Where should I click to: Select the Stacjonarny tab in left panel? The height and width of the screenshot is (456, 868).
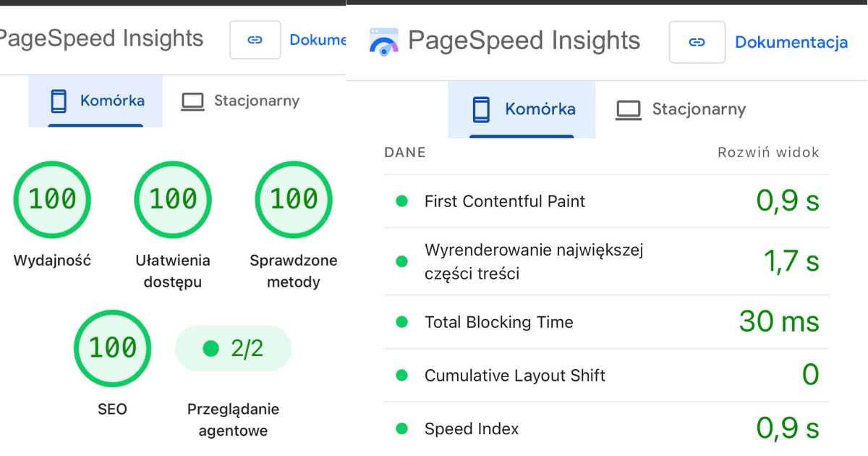click(x=240, y=101)
